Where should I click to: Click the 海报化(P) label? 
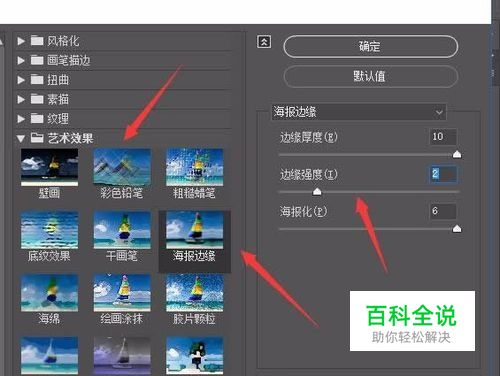coord(303,211)
